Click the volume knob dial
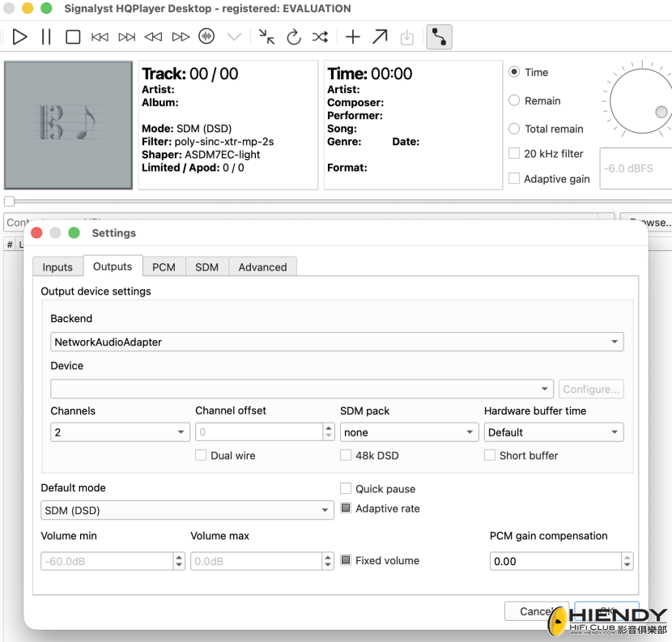This screenshot has height=642, width=672. point(640,101)
